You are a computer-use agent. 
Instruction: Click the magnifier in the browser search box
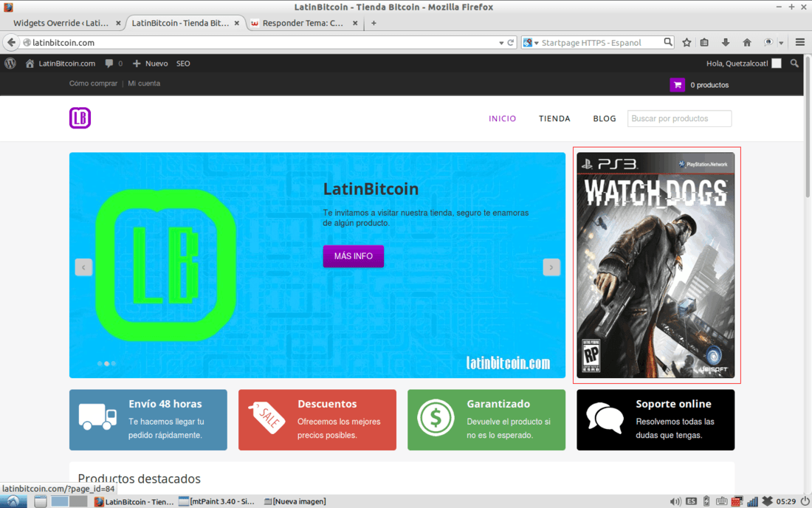(668, 42)
